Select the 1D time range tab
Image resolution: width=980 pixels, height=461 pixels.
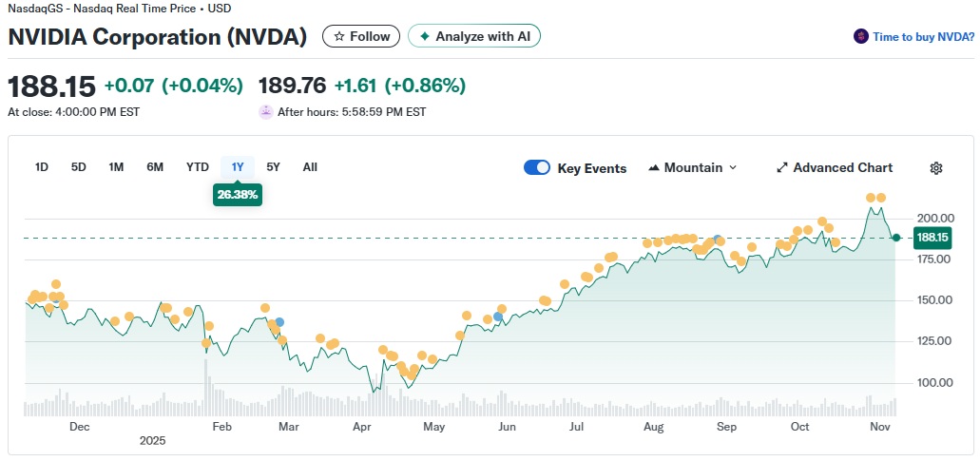(x=42, y=167)
